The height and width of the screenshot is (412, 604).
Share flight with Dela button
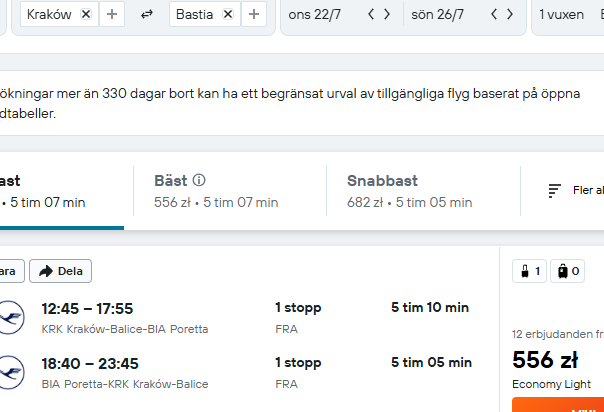[x=60, y=271]
